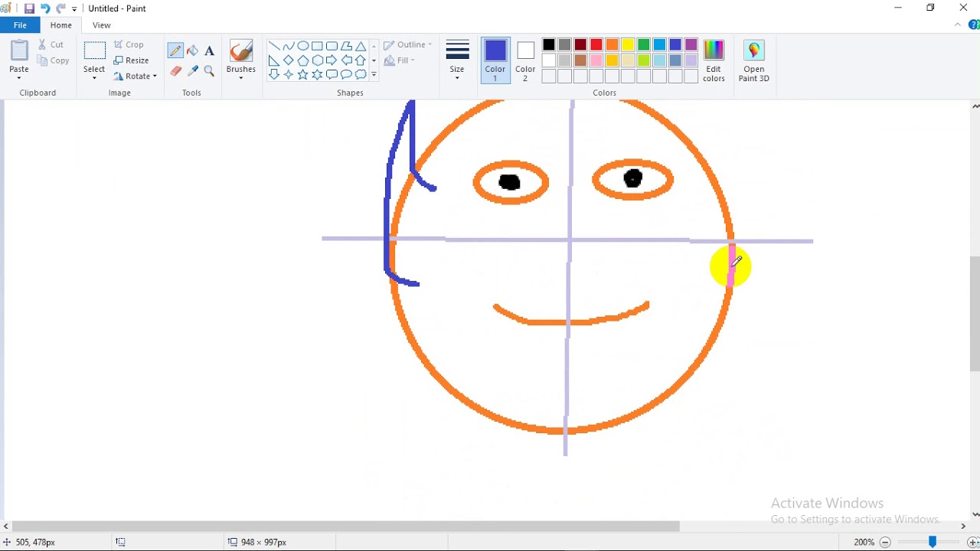The width and height of the screenshot is (980, 551).
Task: Pick the purple color swatch
Action: 691,45
